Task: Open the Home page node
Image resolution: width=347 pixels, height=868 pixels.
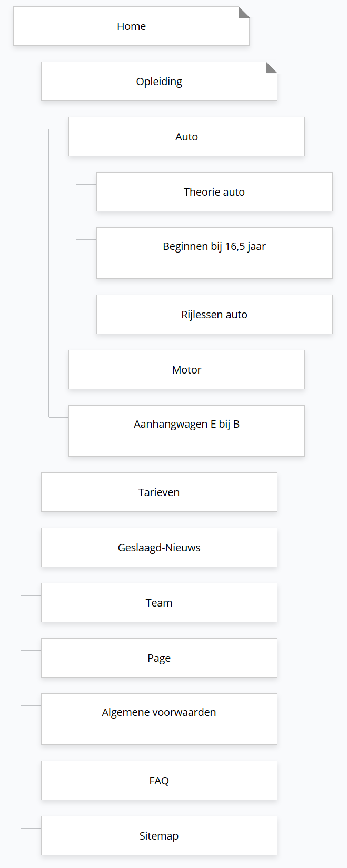Action: (x=131, y=26)
